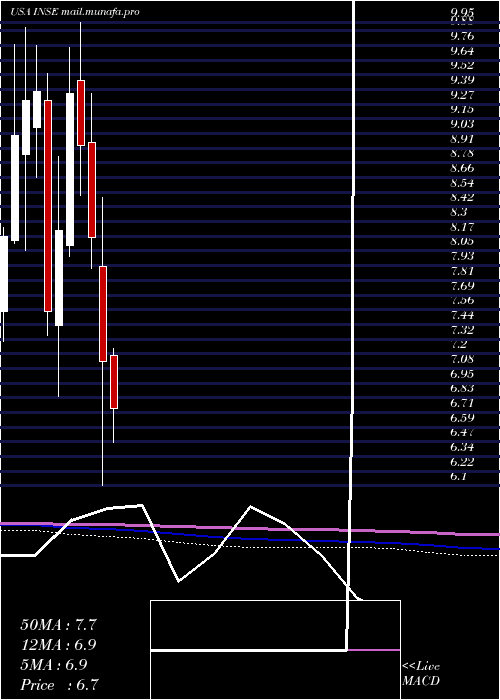This screenshot has width=500, height=700.
Task: Click the 9.64 price axis label
Action: (462, 51)
